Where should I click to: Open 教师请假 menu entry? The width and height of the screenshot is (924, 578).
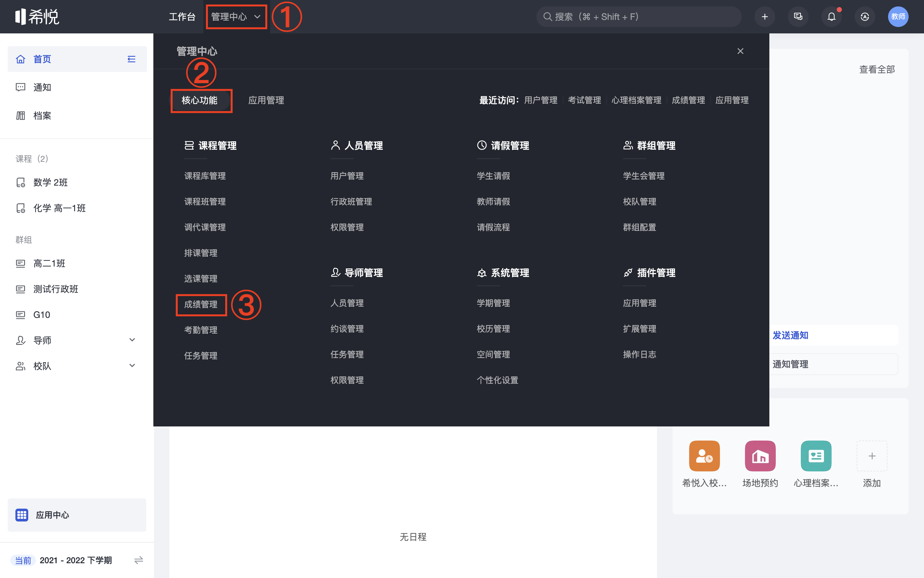(x=493, y=201)
